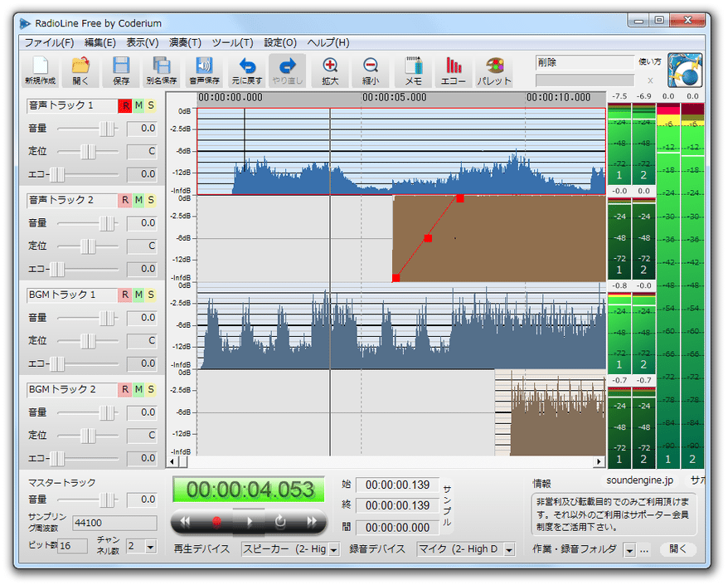Open the メモ notes icon
The width and height of the screenshot is (728, 585).
(413, 71)
